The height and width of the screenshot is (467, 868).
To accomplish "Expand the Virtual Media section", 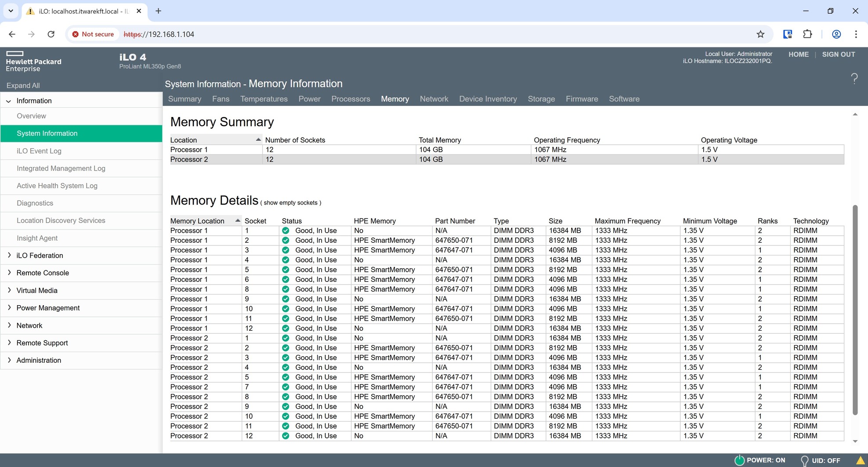I will tap(9, 291).
